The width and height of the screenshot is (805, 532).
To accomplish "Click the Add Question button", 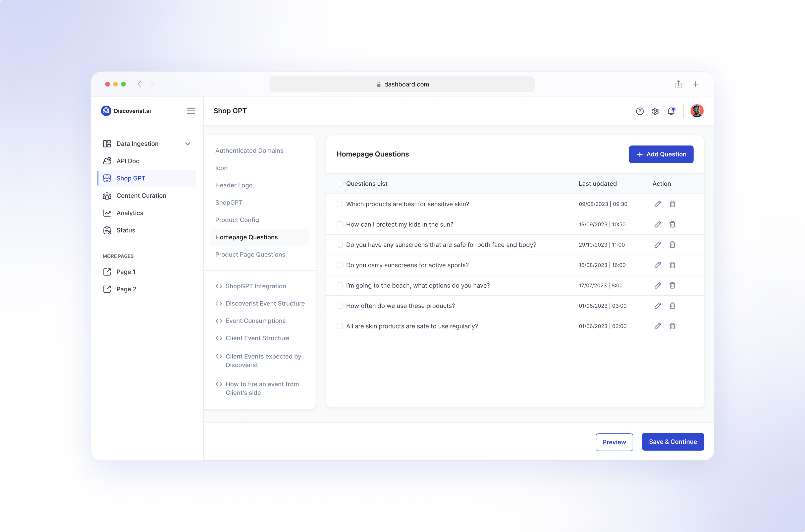I will tap(661, 154).
